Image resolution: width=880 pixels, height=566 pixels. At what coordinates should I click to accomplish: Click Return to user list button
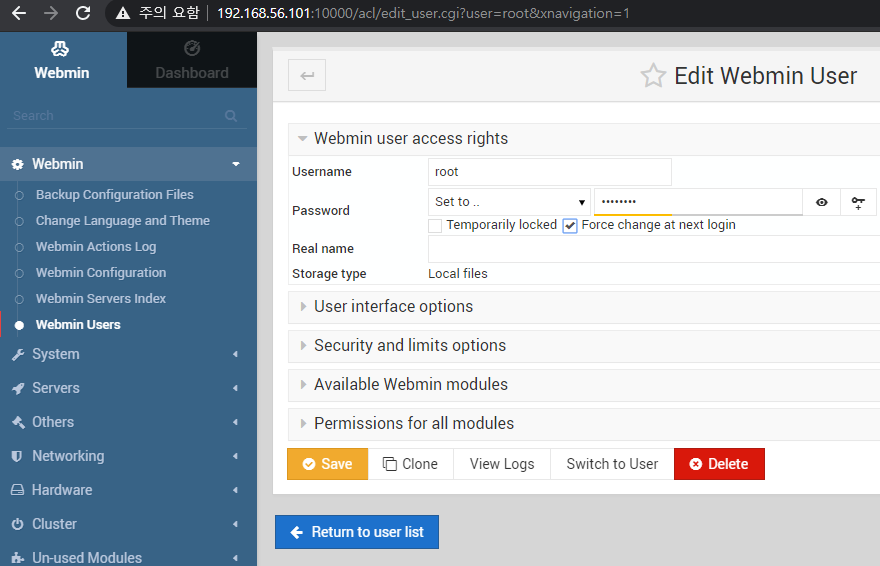pos(357,532)
